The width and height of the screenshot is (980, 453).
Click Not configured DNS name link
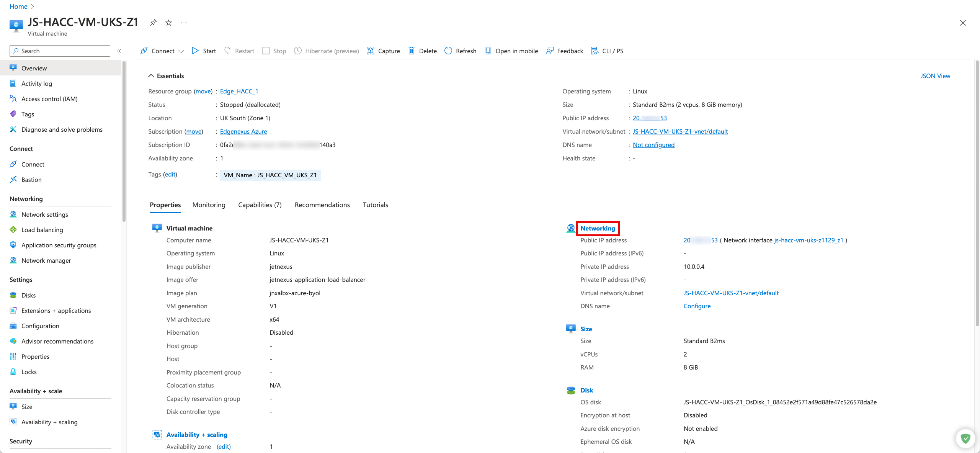coord(653,145)
